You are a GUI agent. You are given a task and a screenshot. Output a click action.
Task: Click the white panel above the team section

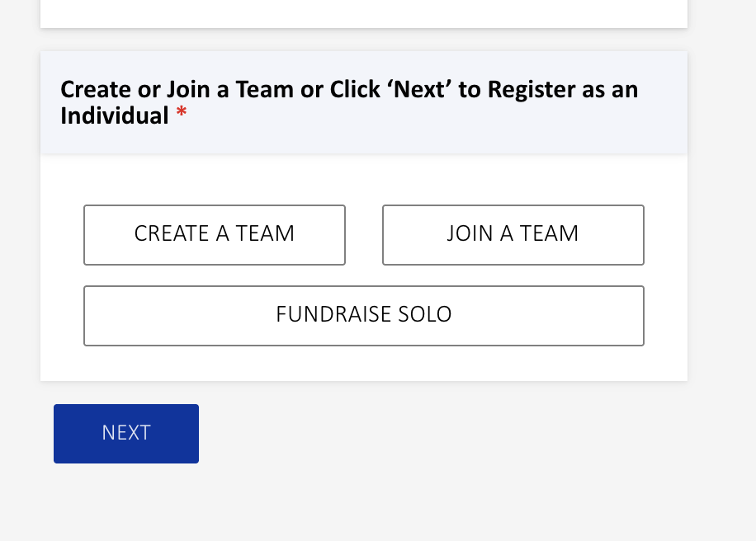coord(363,12)
